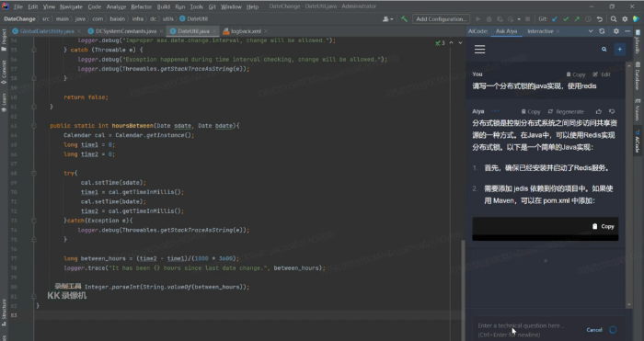This screenshot has width=644, height=341.
Task: Click Add Configuration button
Action: 441,19
